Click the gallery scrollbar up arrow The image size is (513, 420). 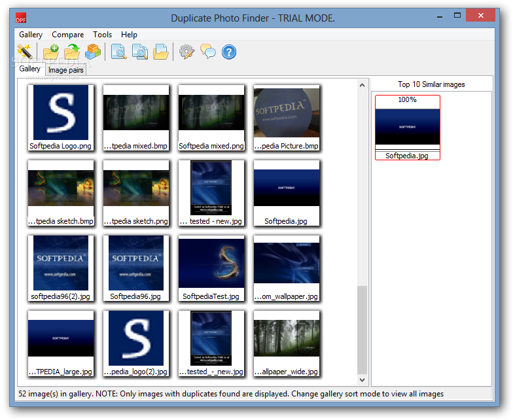click(x=362, y=85)
